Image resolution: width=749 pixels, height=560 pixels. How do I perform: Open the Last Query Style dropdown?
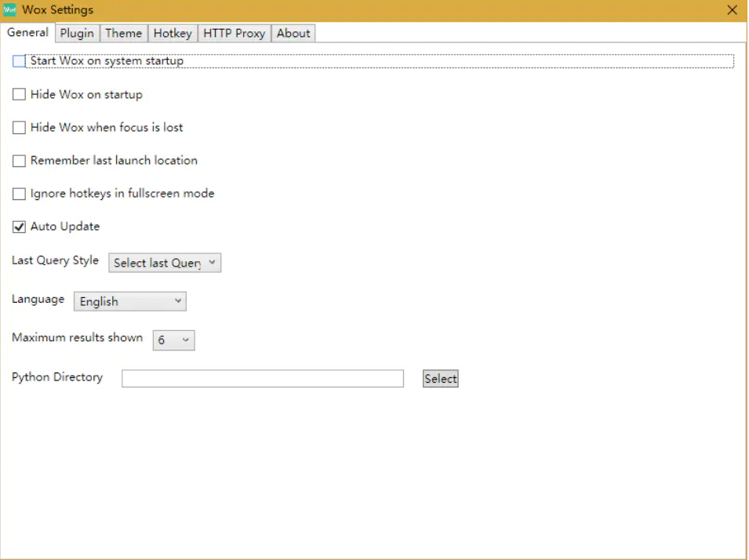click(165, 263)
